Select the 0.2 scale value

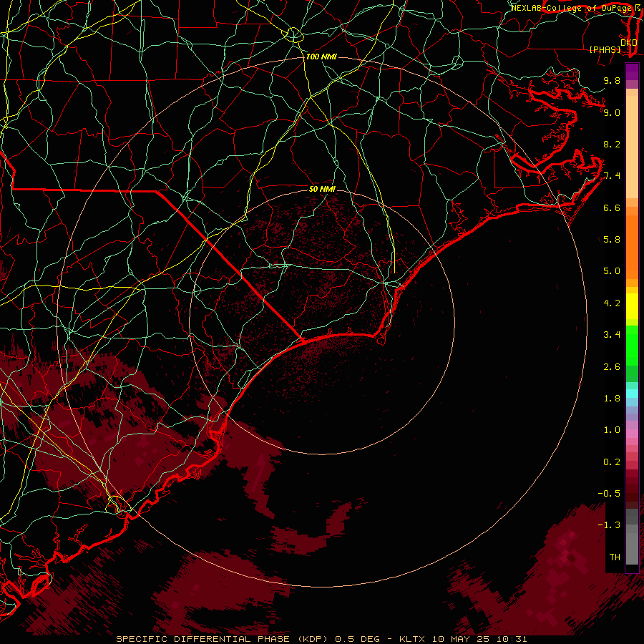click(x=612, y=462)
